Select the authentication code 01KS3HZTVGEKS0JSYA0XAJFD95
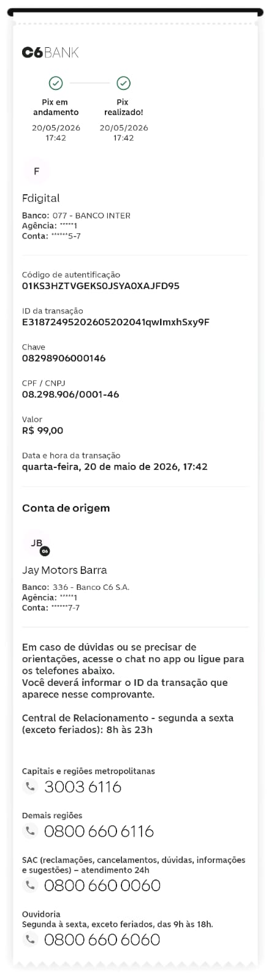271x980 pixels. point(101,286)
